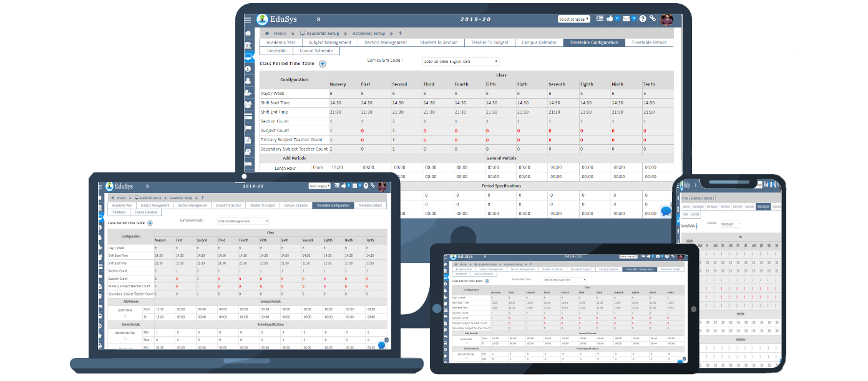Select the single-person icon in the sidebar

pos(248,80)
